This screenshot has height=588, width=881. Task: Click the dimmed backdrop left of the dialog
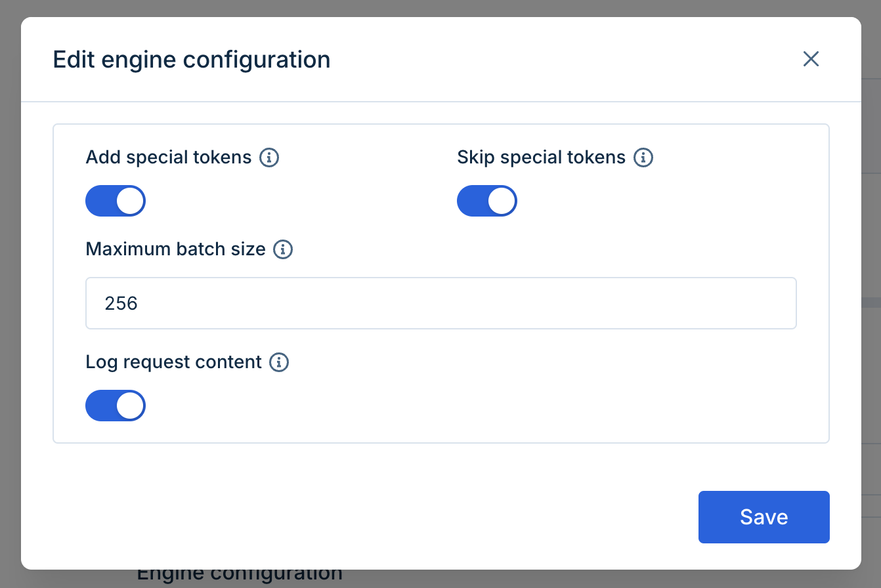[x=10, y=295]
